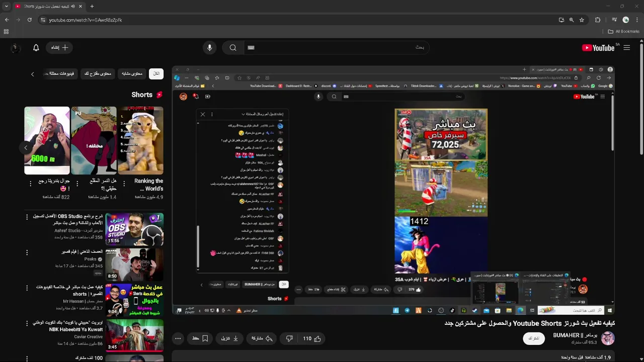The image size is (644, 362).
Task: Open Chrome three-dot menu
Action: point(637,20)
